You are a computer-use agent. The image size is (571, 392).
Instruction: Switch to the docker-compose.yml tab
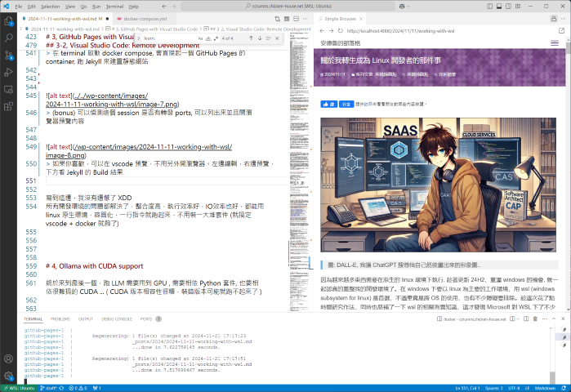(145, 19)
